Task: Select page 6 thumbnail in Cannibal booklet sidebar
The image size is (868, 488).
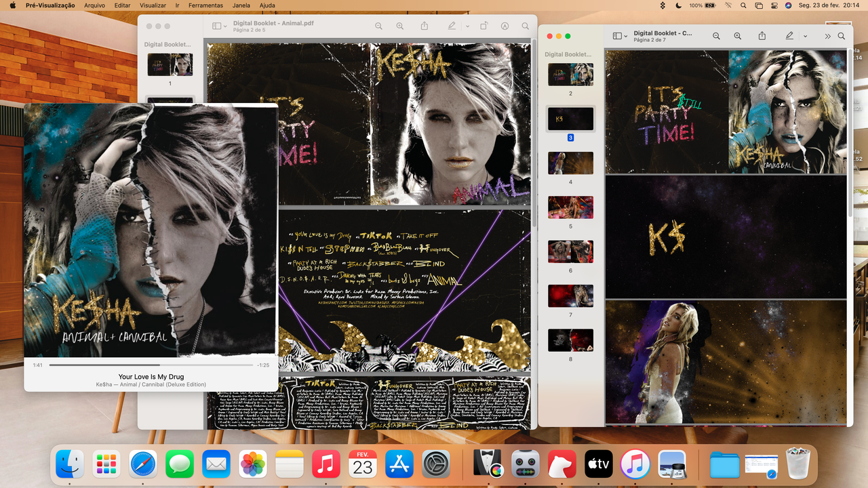Action: click(x=570, y=251)
